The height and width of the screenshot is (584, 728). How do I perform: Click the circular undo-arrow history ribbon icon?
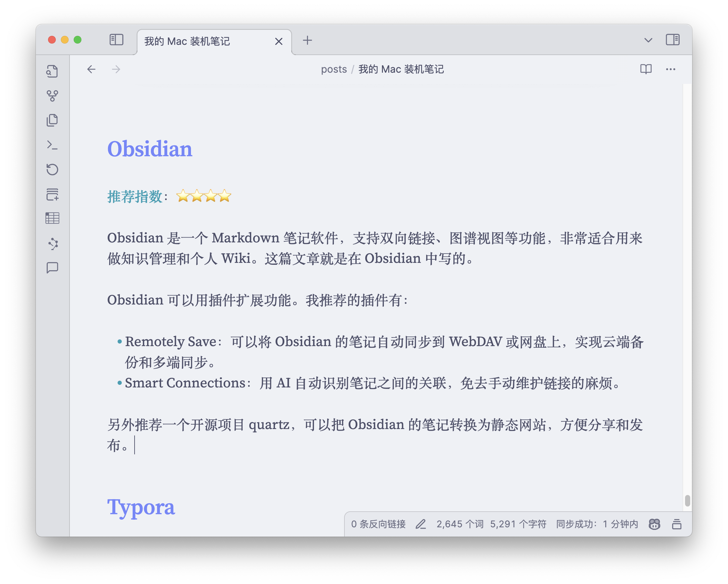[x=52, y=169]
